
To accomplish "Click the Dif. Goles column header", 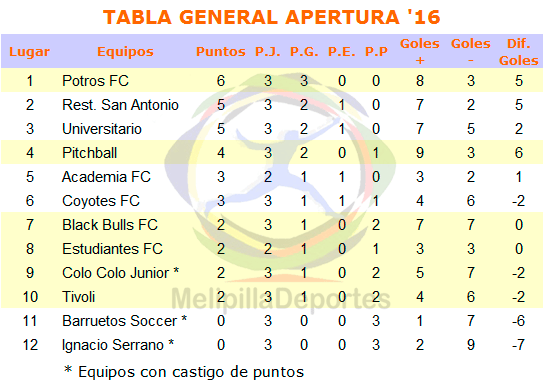I will [x=519, y=52].
